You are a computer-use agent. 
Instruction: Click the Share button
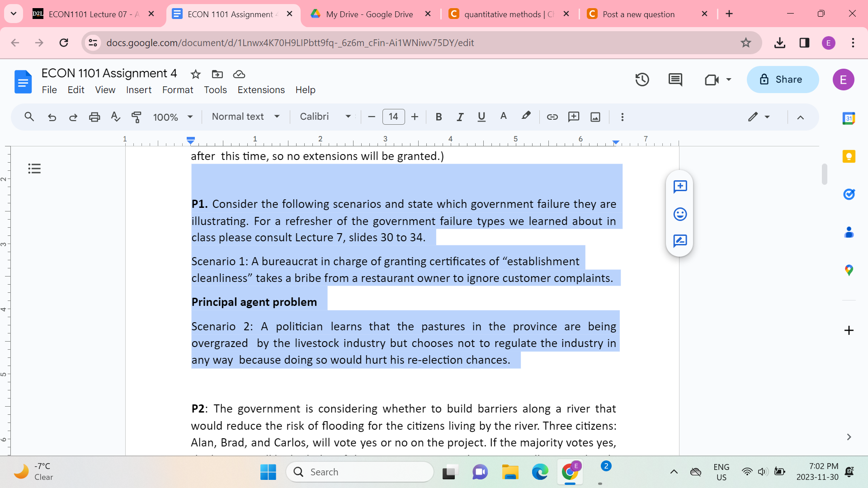pos(781,79)
